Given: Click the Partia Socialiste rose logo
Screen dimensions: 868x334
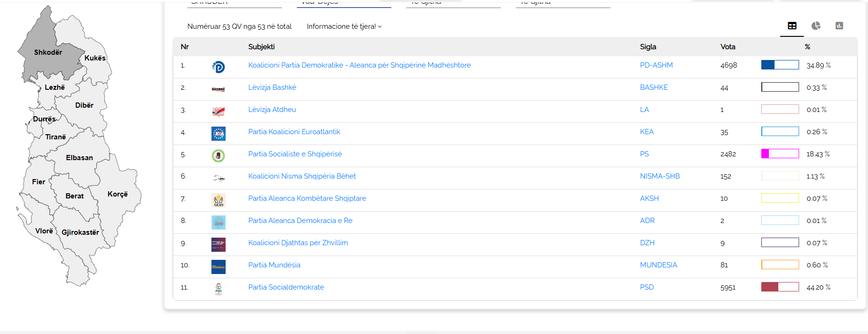Looking at the screenshot, I should [218, 155].
